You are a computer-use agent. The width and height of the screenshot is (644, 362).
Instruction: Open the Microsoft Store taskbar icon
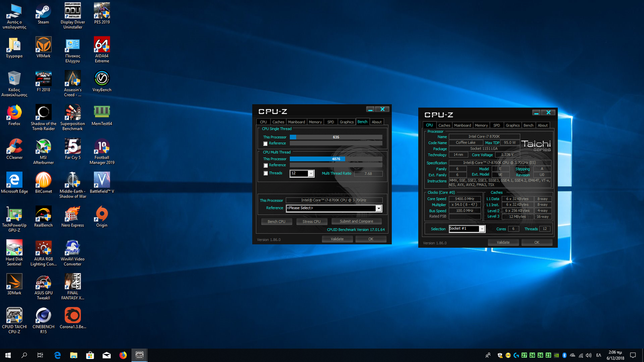90,355
